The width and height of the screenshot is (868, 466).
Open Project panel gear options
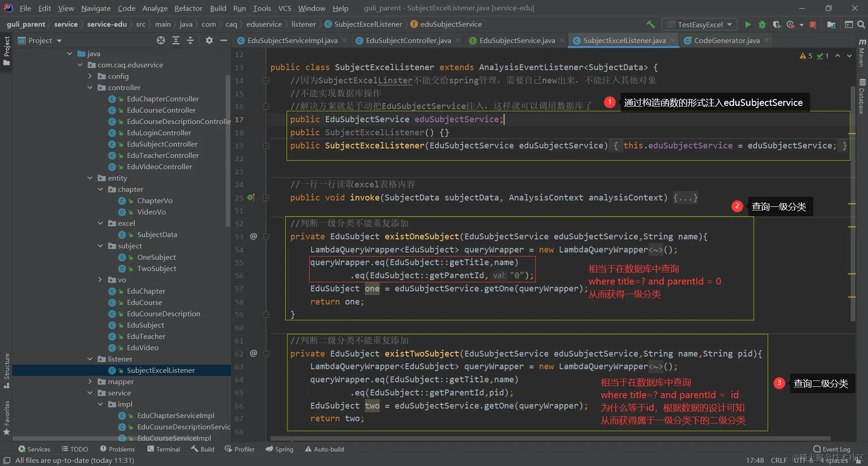(209, 41)
